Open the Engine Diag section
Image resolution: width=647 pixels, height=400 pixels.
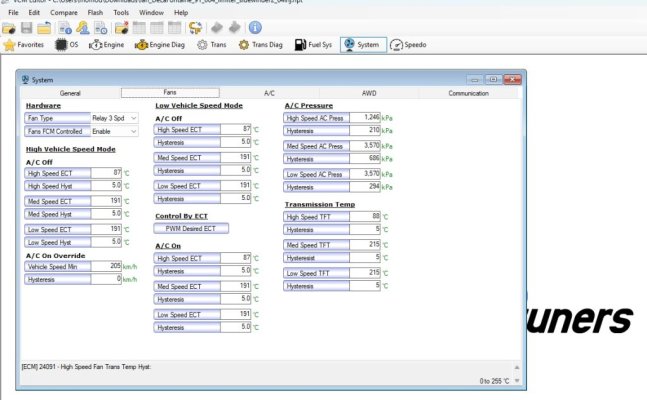coord(160,45)
